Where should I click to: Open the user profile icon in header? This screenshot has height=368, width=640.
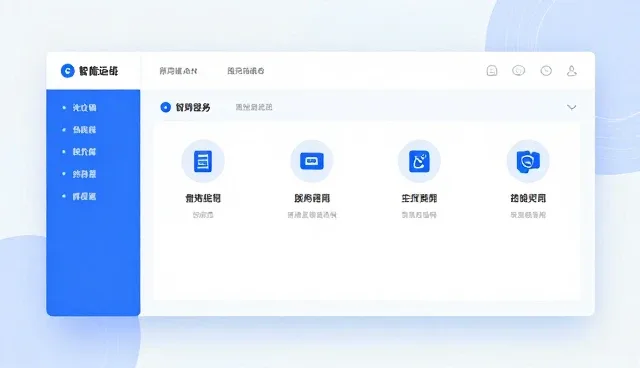(x=571, y=71)
